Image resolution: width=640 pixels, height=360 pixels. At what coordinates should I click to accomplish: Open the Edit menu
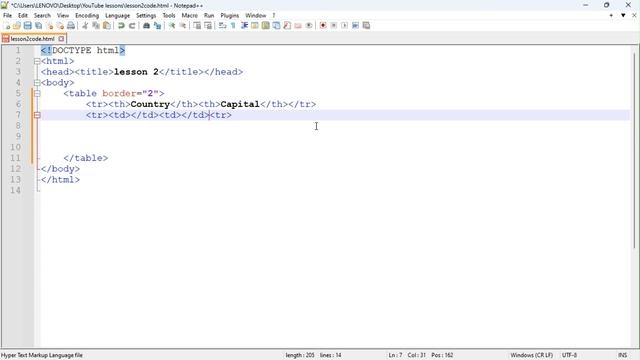[23, 16]
